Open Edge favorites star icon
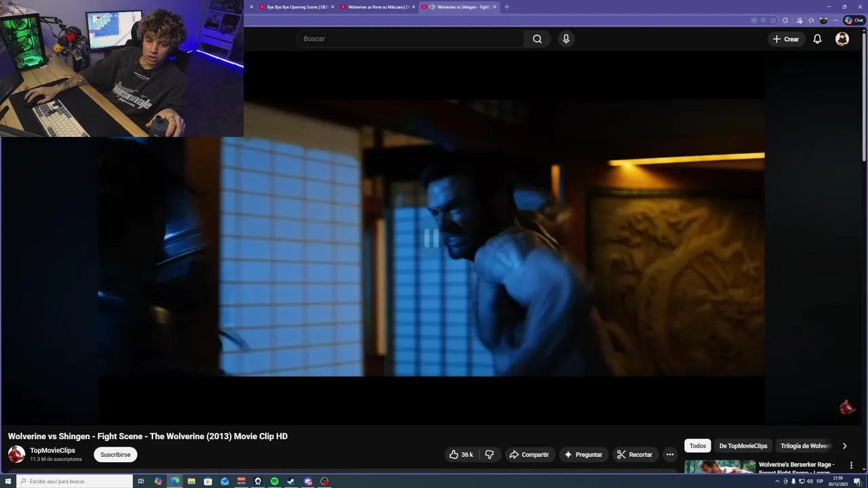Screen dimensions: 868x488 click(x=811, y=20)
